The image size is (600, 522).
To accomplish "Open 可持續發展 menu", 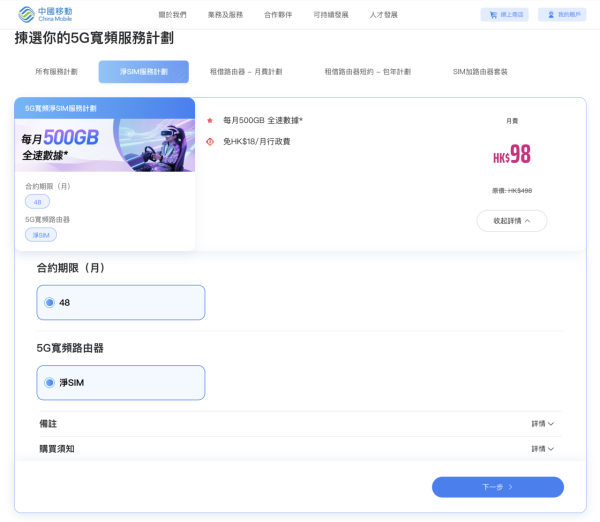I will (331, 15).
